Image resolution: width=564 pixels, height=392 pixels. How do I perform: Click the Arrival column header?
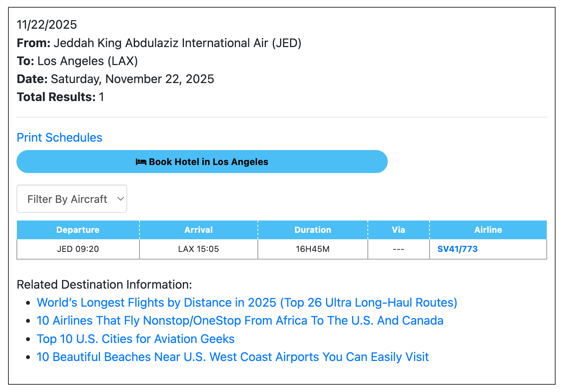[198, 230]
